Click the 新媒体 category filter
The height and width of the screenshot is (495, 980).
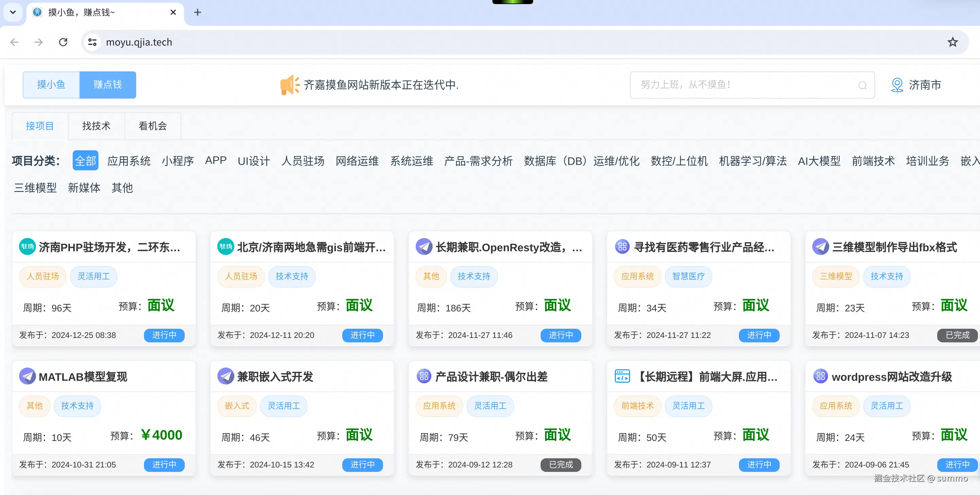[x=84, y=188]
